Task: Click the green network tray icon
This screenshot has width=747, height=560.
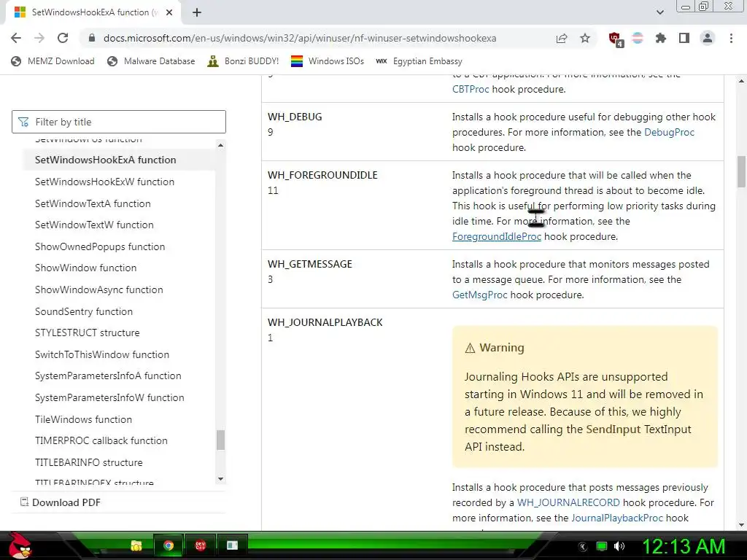Action: pyautogui.click(x=601, y=546)
